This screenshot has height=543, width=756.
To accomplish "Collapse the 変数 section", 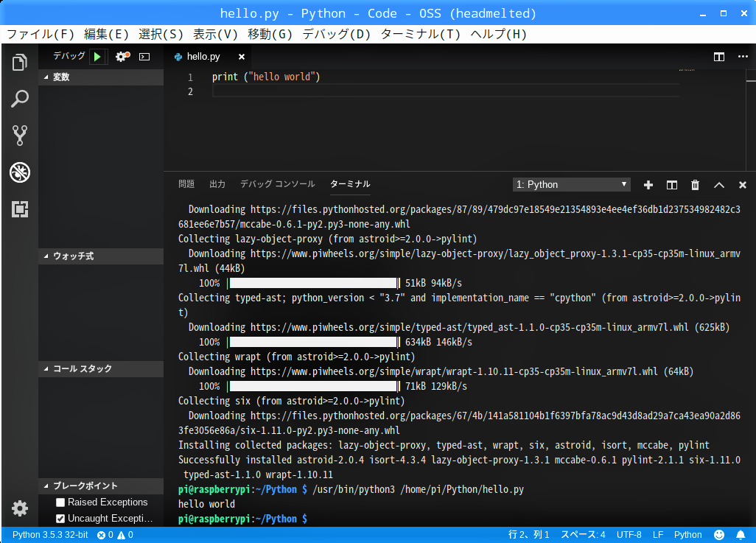I will point(101,77).
